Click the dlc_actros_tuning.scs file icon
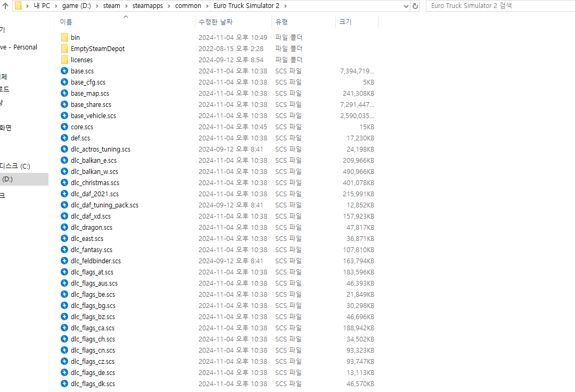The image size is (575, 392). [x=64, y=149]
